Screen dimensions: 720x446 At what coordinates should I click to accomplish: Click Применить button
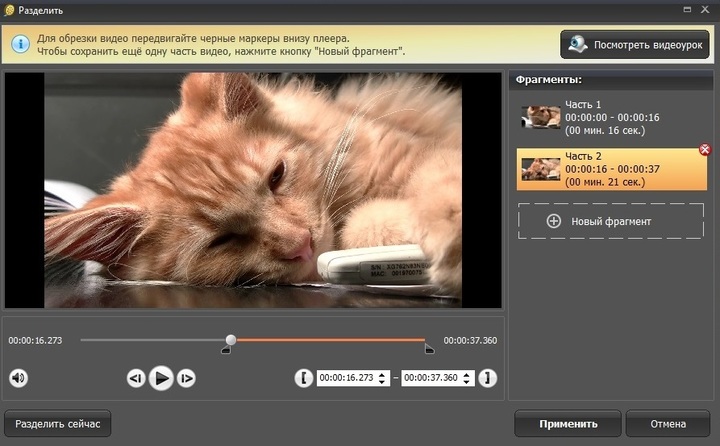[568, 423]
